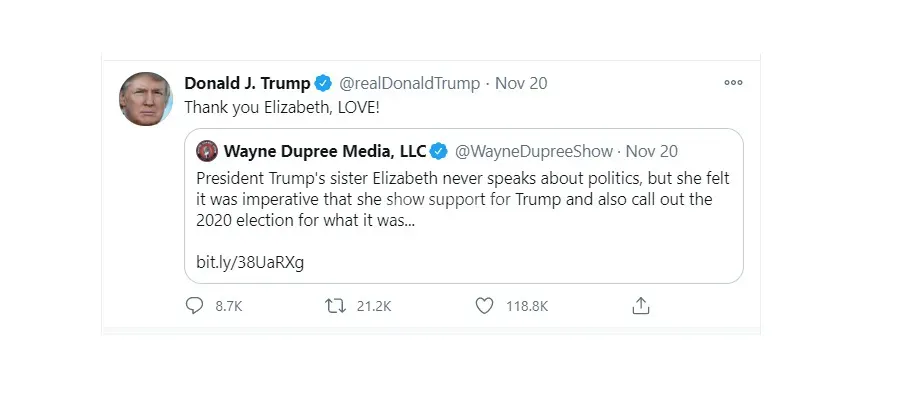The height and width of the screenshot is (410, 900).
Task: Open the share upload icon
Action: click(641, 305)
